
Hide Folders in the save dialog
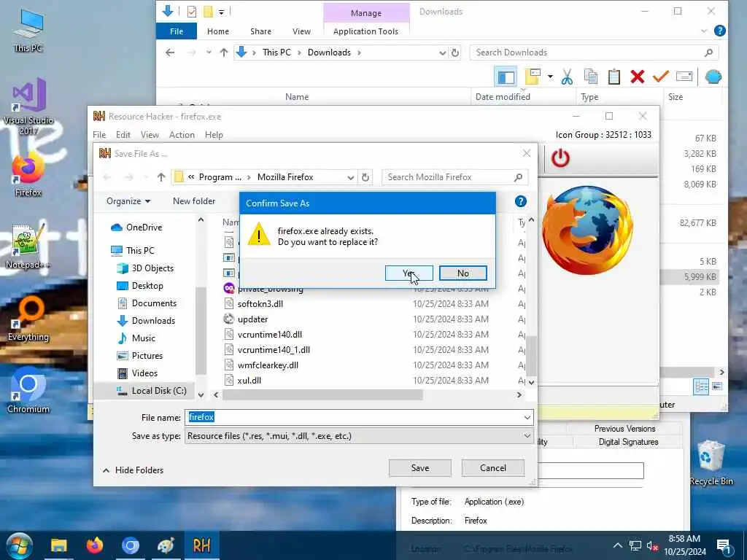[133, 470]
